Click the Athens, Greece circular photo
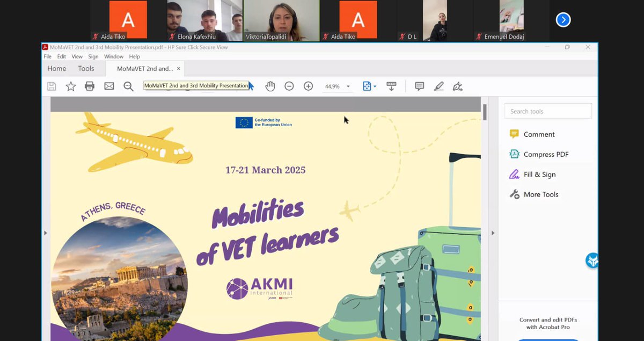Viewport: 644px width, 341px height. point(120,279)
